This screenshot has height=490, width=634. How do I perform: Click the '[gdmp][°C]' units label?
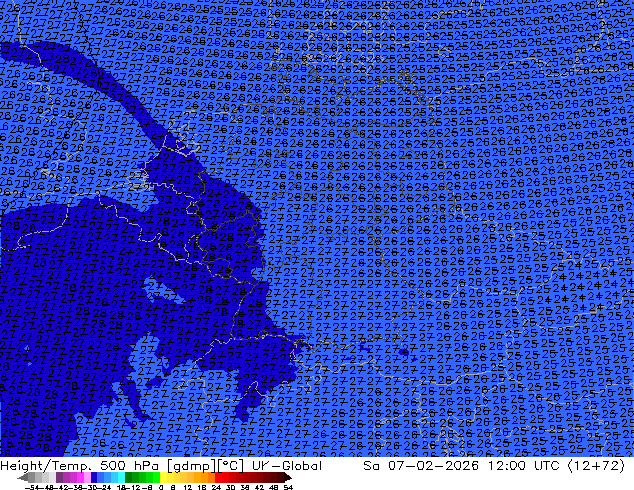point(206,466)
